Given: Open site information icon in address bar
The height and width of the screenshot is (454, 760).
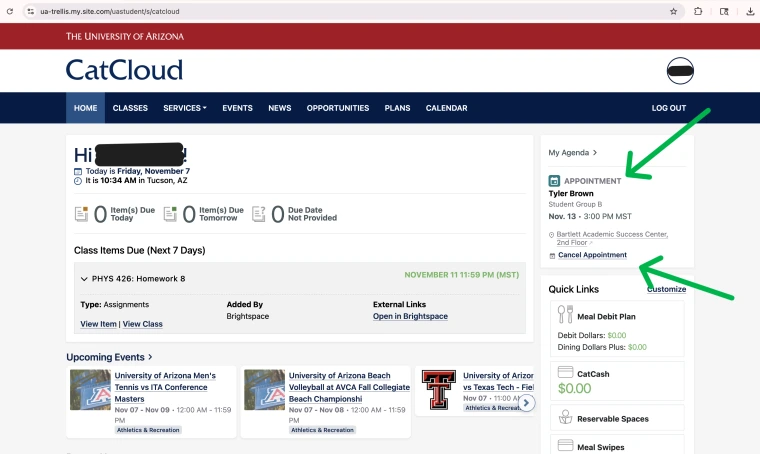Looking at the screenshot, I should (x=31, y=11).
